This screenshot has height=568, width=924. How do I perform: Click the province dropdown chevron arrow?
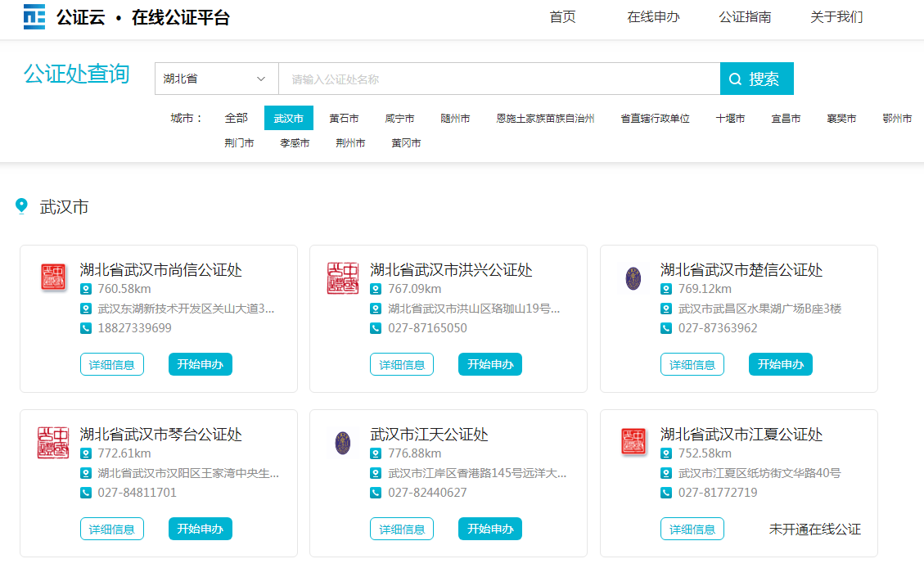tap(261, 79)
